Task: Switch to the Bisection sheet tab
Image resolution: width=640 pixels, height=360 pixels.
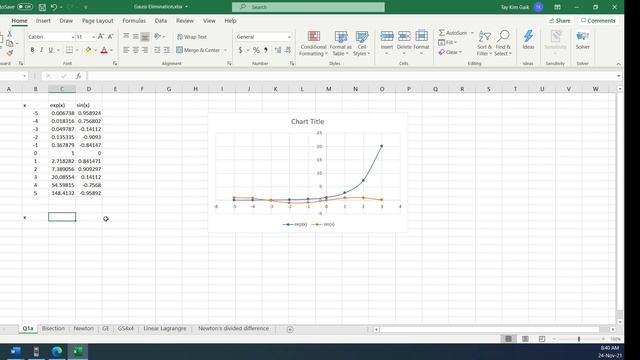Action: (53, 329)
